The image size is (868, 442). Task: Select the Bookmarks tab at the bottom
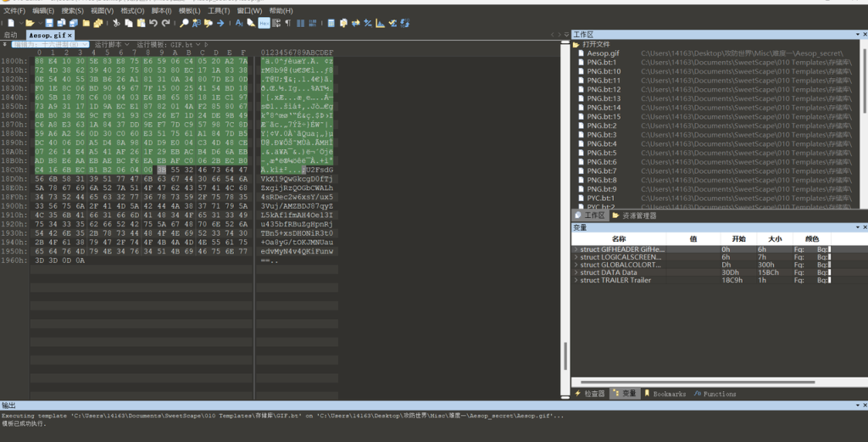pyautogui.click(x=668, y=394)
